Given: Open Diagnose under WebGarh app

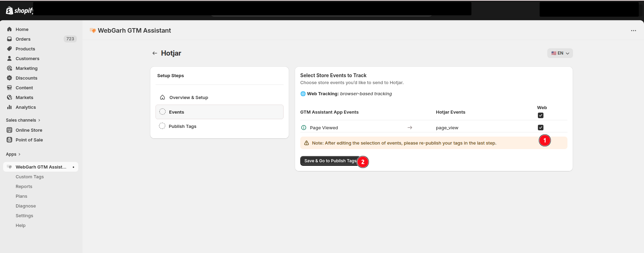Looking at the screenshot, I should [26, 206].
